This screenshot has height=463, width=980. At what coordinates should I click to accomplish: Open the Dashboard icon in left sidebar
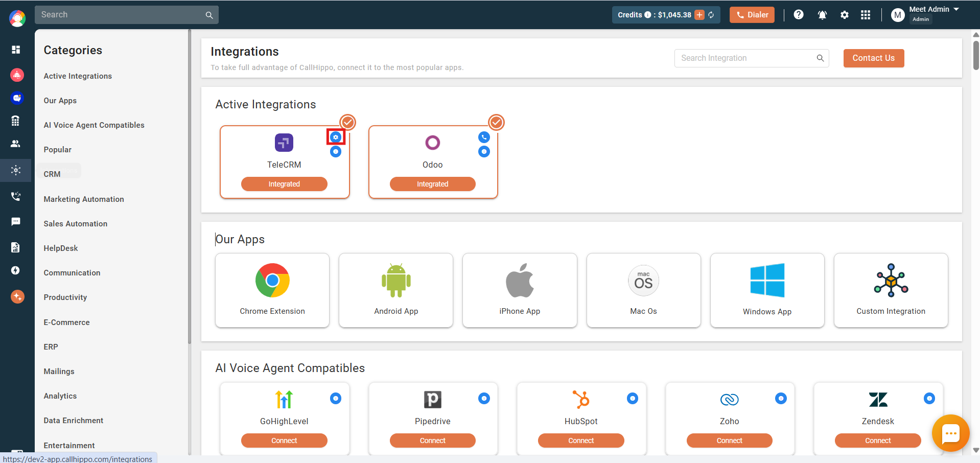pyautogui.click(x=16, y=50)
